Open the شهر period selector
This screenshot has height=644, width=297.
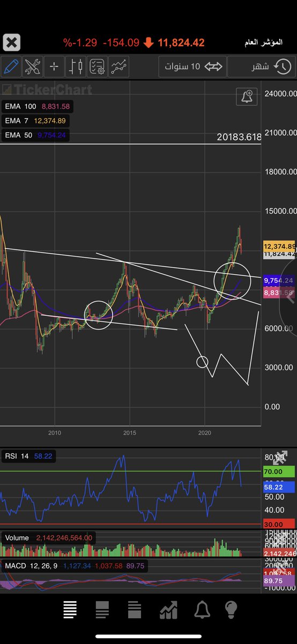(261, 67)
